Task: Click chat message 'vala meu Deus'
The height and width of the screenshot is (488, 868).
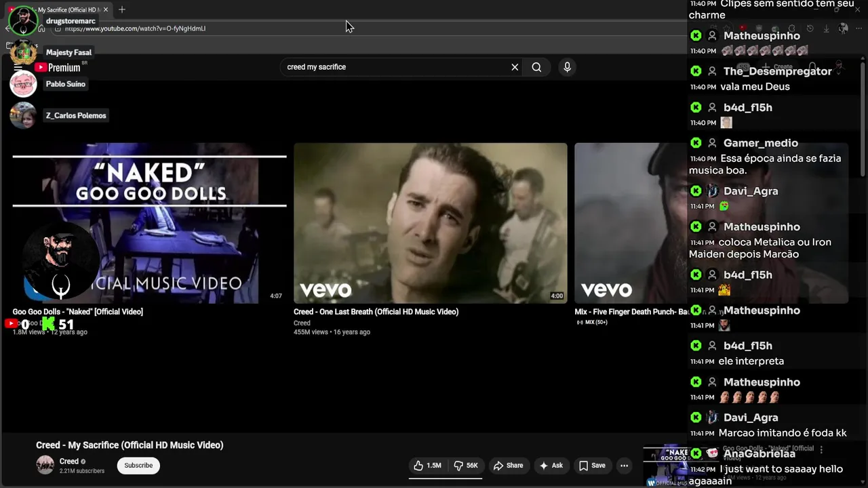Action: pyautogui.click(x=755, y=87)
